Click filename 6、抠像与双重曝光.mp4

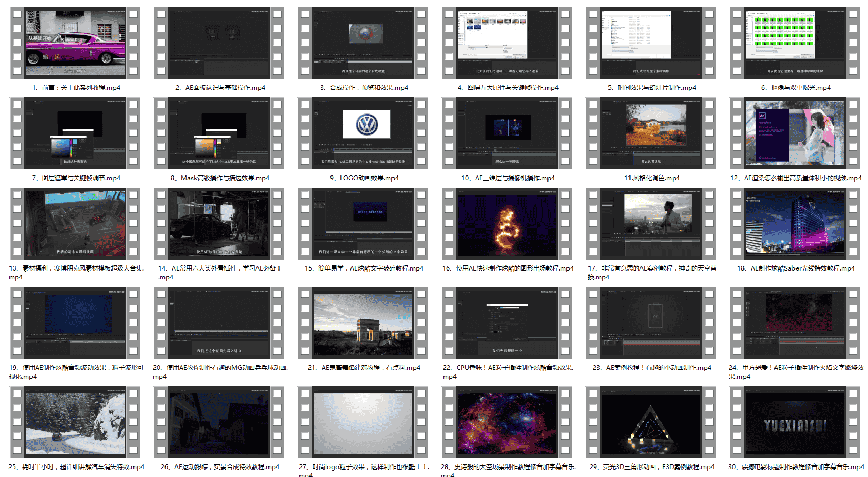(x=795, y=88)
